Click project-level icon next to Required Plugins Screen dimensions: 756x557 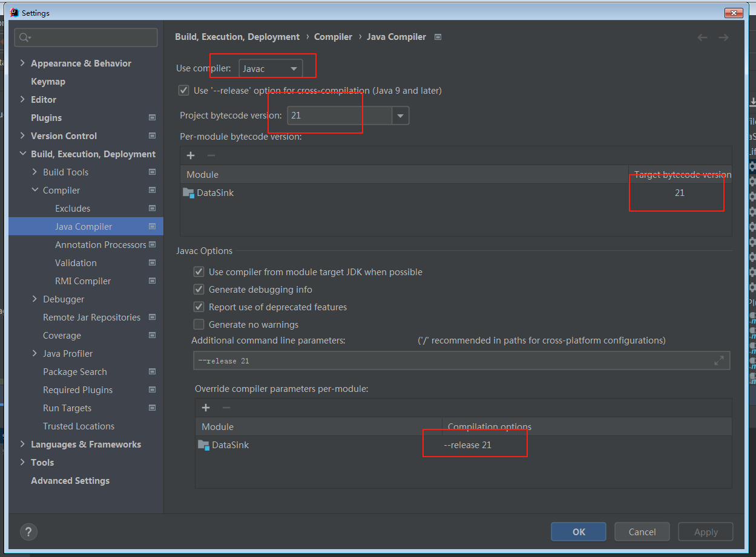pyautogui.click(x=152, y=389)
